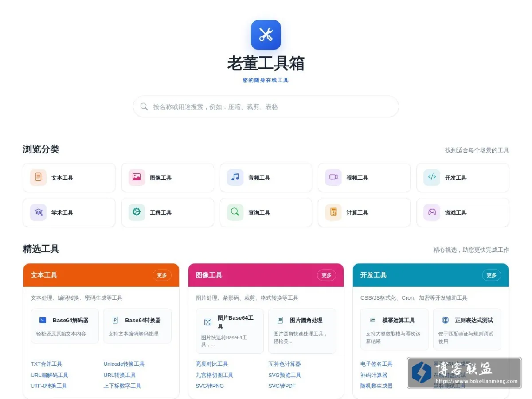Open the 学术工具 category graduation cap icon
Image resolution: width=532 pixels, height=399 pixels.
[x=38, y=212]
